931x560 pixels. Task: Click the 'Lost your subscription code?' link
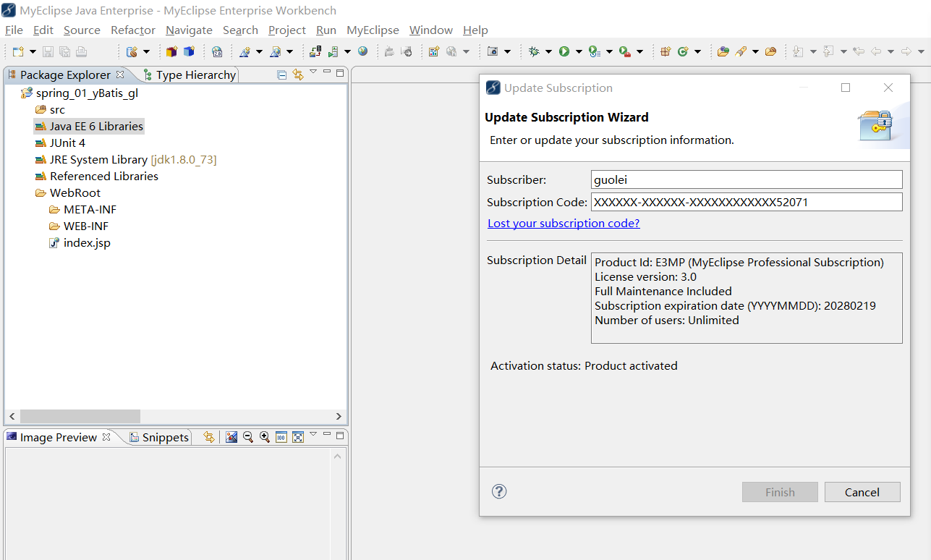(564, 223)
